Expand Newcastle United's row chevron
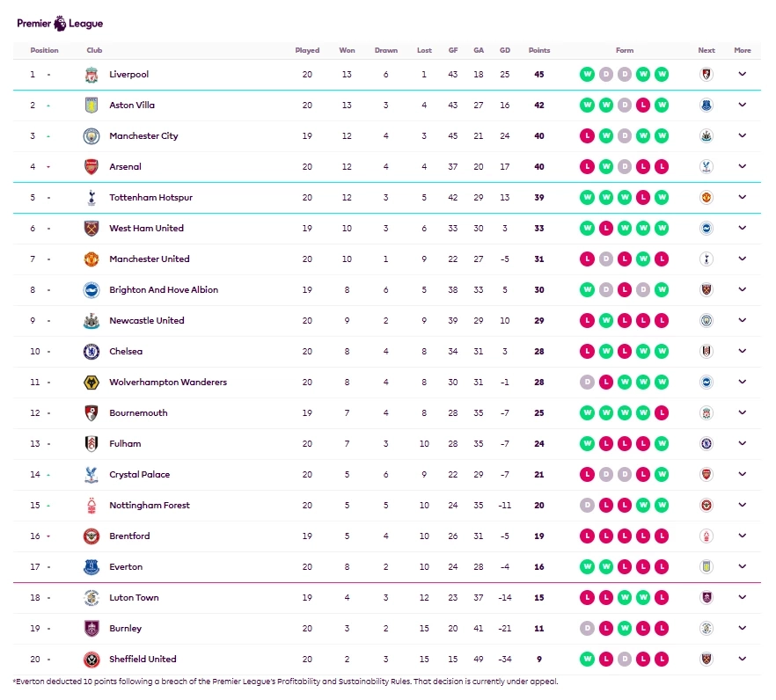Viewport: 776px width, 700px height. pos(743,321)
